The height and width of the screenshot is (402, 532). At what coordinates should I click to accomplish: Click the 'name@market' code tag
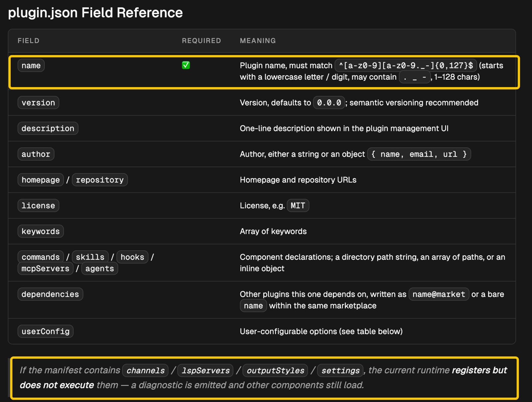coord(439,294)
